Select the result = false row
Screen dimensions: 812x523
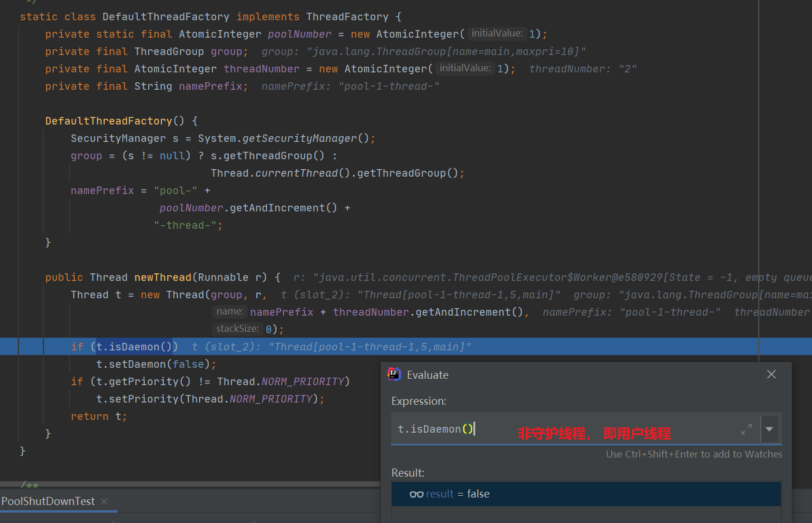point(586,494)
